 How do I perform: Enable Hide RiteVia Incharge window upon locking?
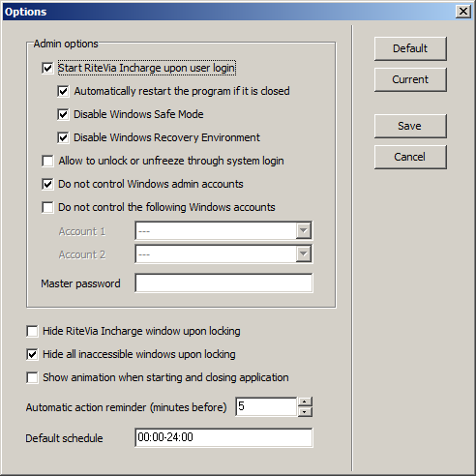pyautogui.click(x=32, y=331)
